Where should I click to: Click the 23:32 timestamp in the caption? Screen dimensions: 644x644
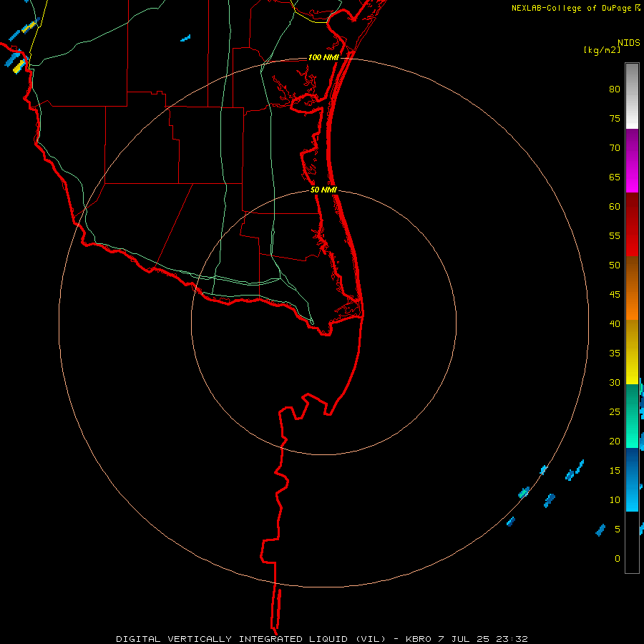(512, 639)
